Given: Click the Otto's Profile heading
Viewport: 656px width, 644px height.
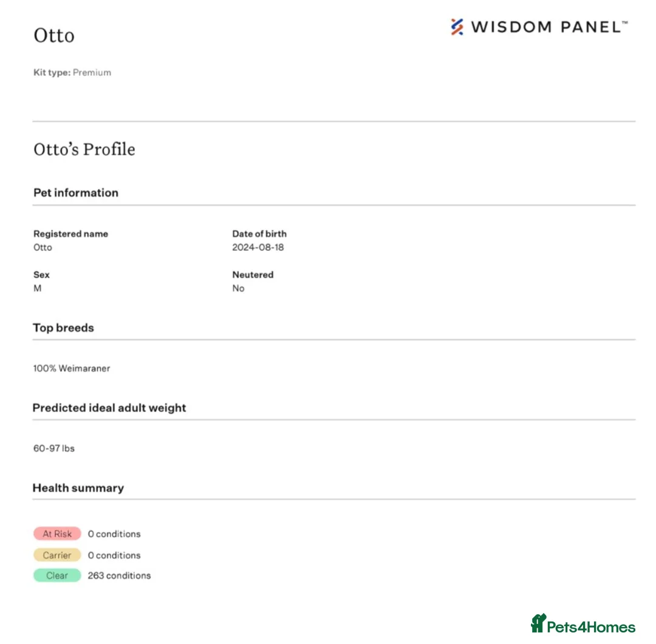Looking at the screenshot, I should point(84,149).
